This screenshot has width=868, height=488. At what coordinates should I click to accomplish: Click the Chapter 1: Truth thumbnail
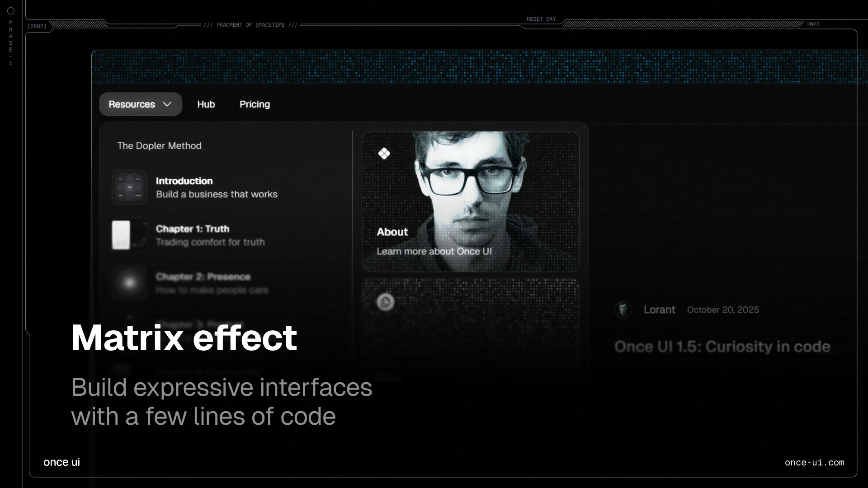[x=128, y=235]
